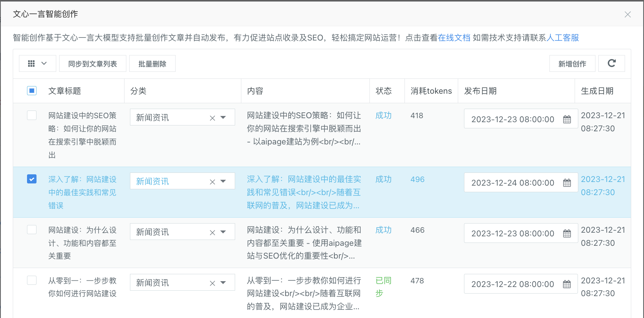The image size is (644, 318).
Task: Check the 从零到一 article checkbox
Action: pyautogui.click(x=32, y=280)
